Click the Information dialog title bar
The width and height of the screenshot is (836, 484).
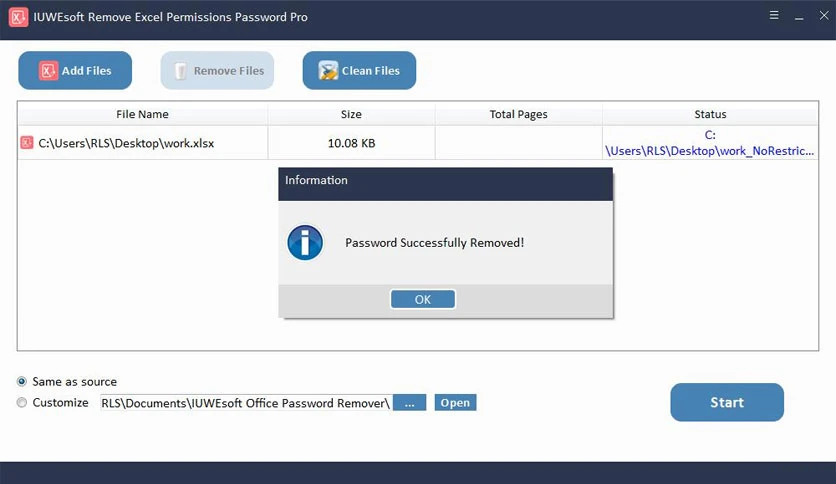pos(445,184)
